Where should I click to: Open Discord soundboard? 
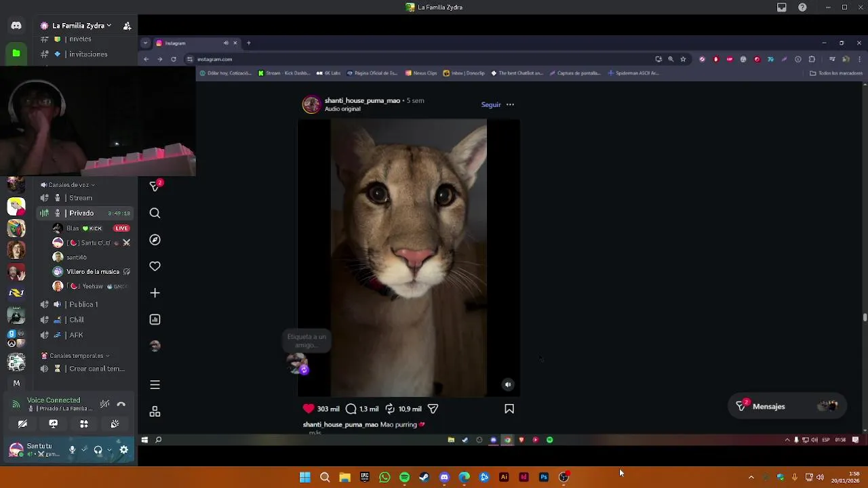pos(115,424)
